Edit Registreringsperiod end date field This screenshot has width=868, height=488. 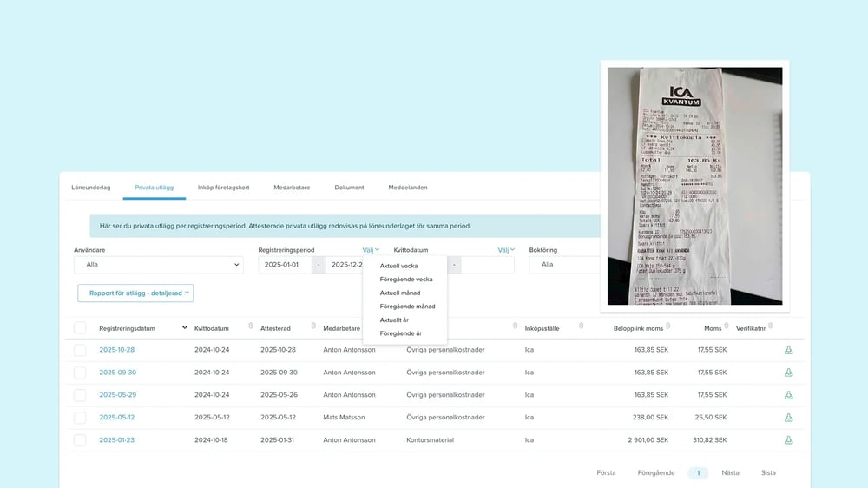tap(345, 265)
